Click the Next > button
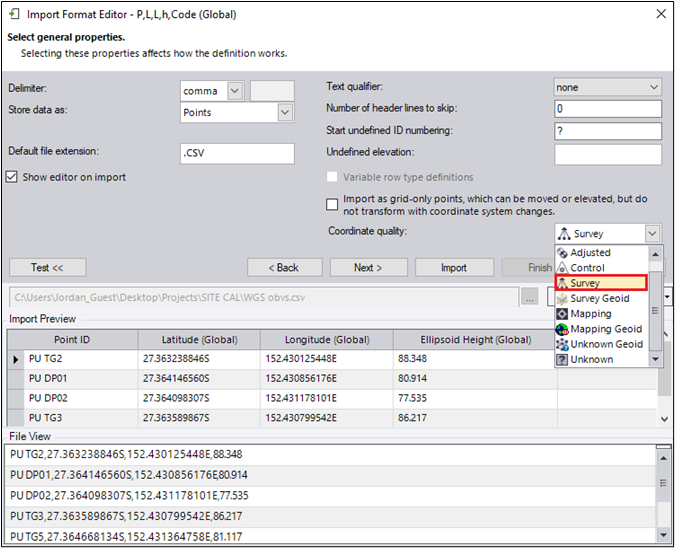Image resolution: width=675 pixels, height=548 pixels. coord(368,267)
